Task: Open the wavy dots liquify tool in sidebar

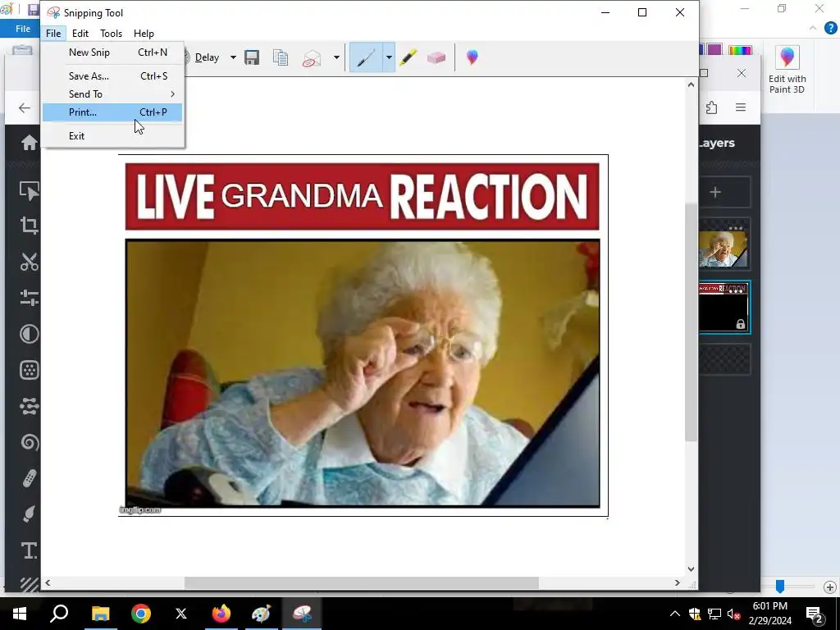Action: pos(30,406)
